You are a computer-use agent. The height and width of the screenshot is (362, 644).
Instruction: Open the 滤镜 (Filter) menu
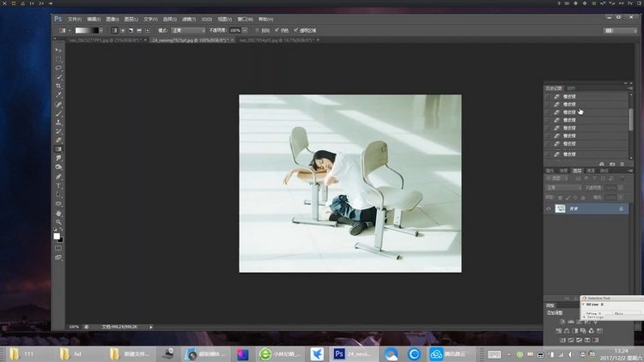click(x=189, y=19)
